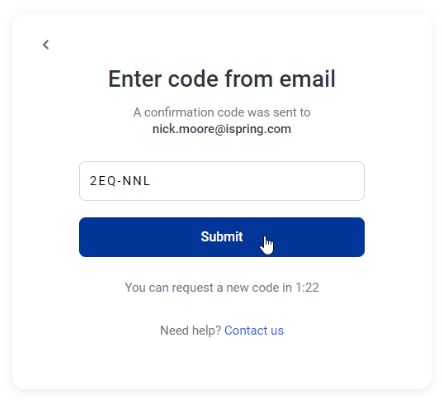Click the blue Submit button's label text
This screenshot has height=408, width=442.
[222, 237]
